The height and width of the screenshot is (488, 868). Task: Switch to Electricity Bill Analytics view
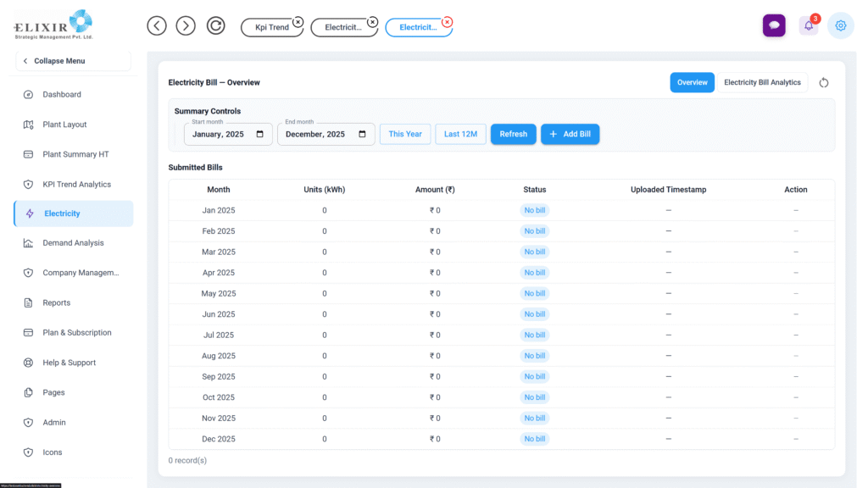point(762,82)
